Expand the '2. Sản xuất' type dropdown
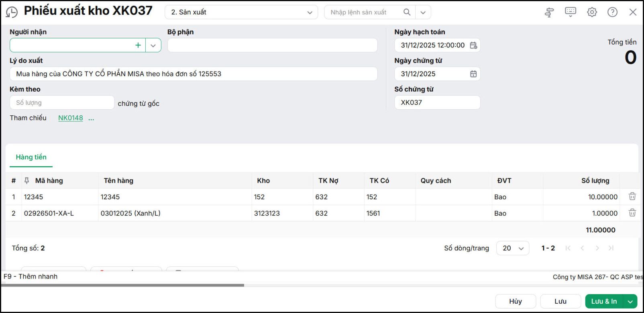Screen dimensions: 644x313 [310, 12]
